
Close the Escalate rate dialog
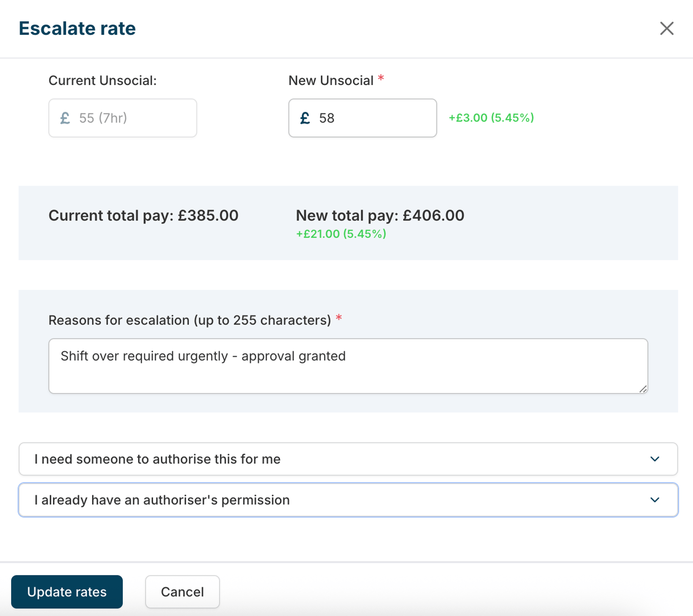click(x=666, y=29)
